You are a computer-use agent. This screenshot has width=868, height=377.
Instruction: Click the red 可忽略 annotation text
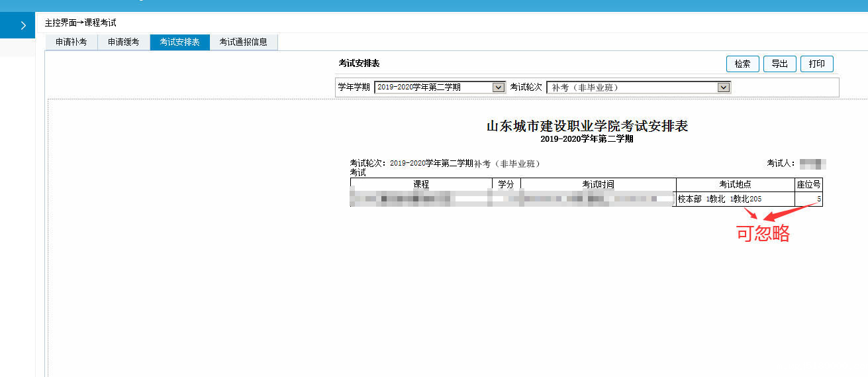[x=763, y=233]
